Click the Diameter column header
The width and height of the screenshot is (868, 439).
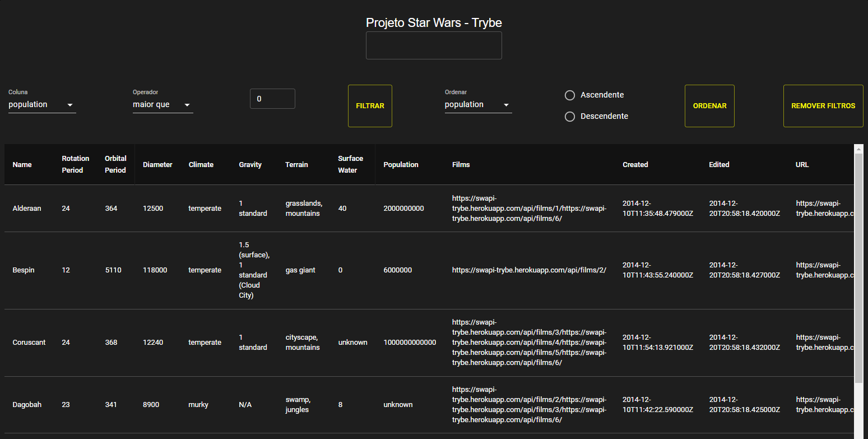(157, 165)
